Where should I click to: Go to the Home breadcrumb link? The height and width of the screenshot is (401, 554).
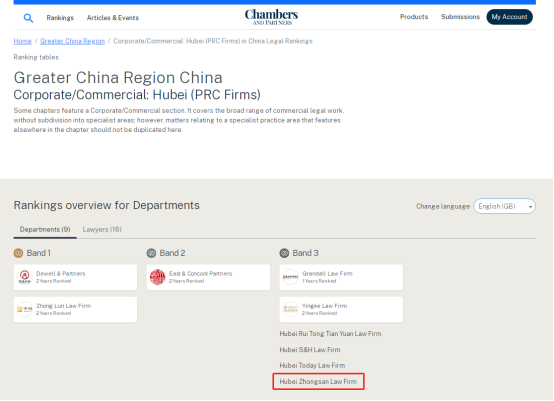coord(23,41)
